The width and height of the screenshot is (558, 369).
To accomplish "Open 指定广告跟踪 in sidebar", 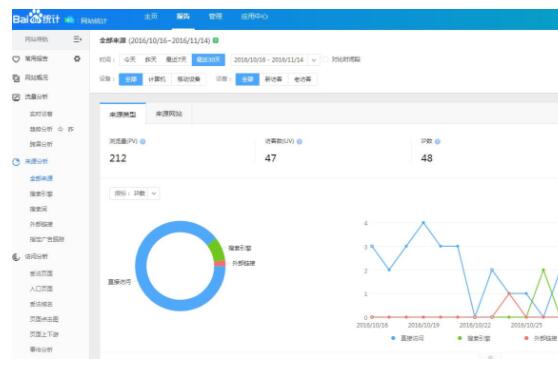I will 47,239.
